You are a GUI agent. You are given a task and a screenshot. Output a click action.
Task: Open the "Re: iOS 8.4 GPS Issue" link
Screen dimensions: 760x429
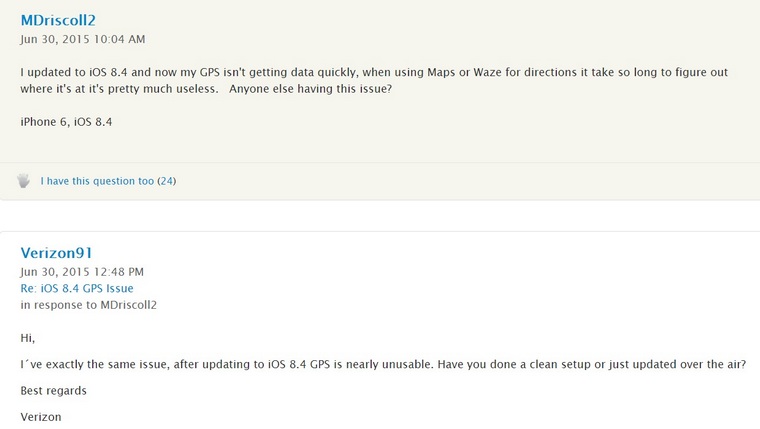77,288
